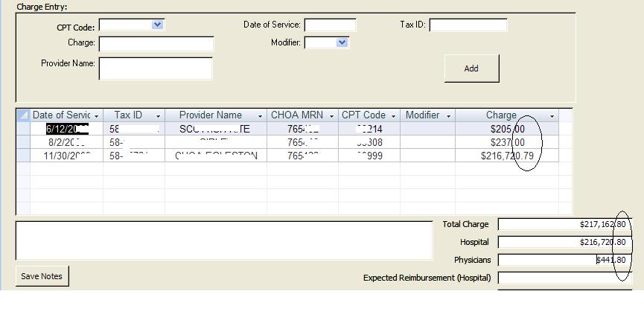Open Provider Name column filter arrow
This screenshot has width=644, height=335.
[260, 116]
